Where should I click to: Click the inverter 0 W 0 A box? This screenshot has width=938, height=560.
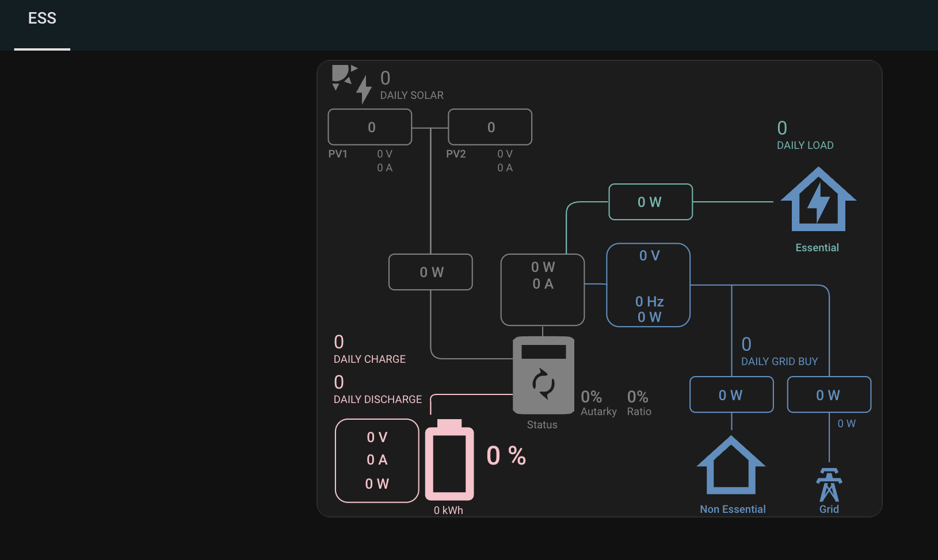point(543,290)
